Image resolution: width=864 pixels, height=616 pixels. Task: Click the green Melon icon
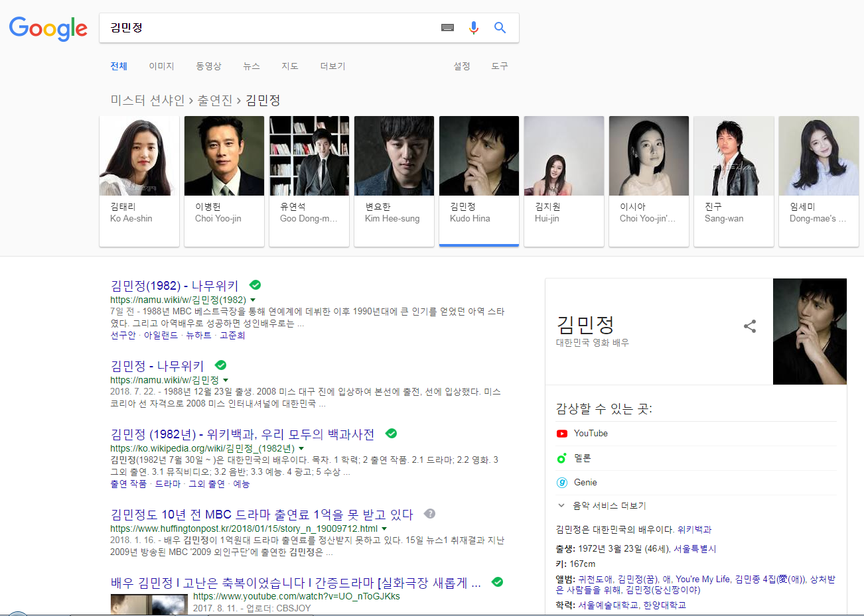[x=562, y=458]
